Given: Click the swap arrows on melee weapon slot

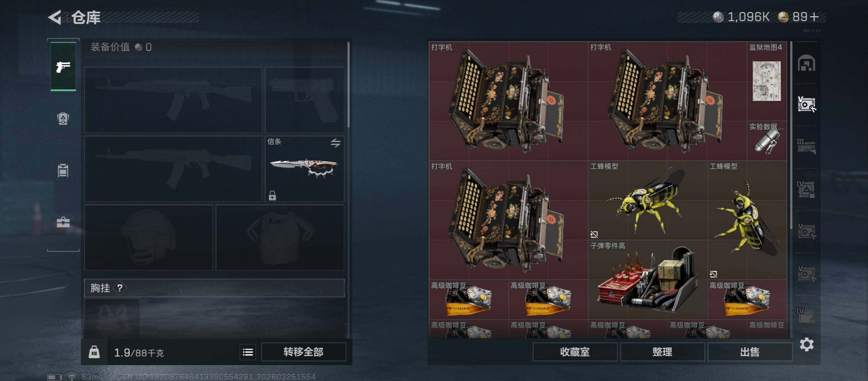Looking at the screenshot, I should pos(336,143).
